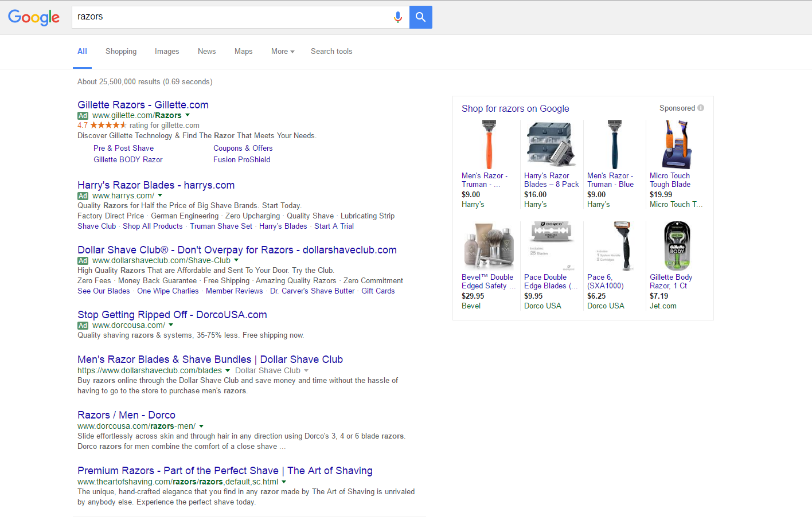Open Gillette Body Razor product image
This screenshot has width=812, height=520.
click(677, 246)
